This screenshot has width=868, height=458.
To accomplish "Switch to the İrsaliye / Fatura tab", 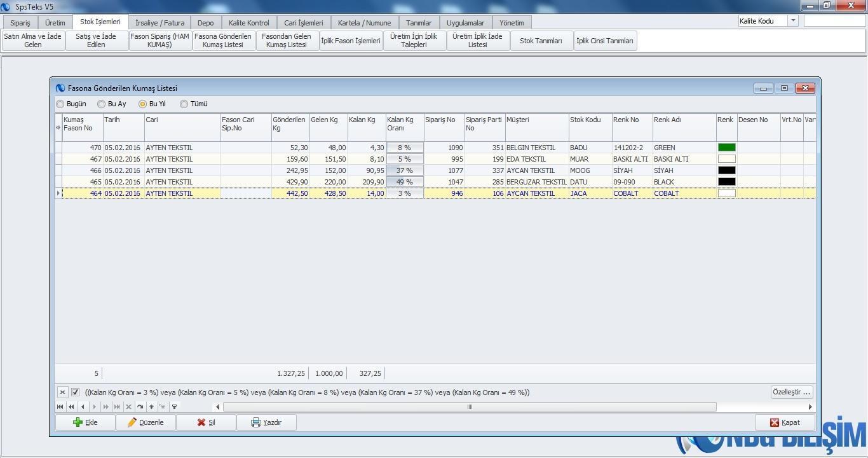I will point(160,23).
